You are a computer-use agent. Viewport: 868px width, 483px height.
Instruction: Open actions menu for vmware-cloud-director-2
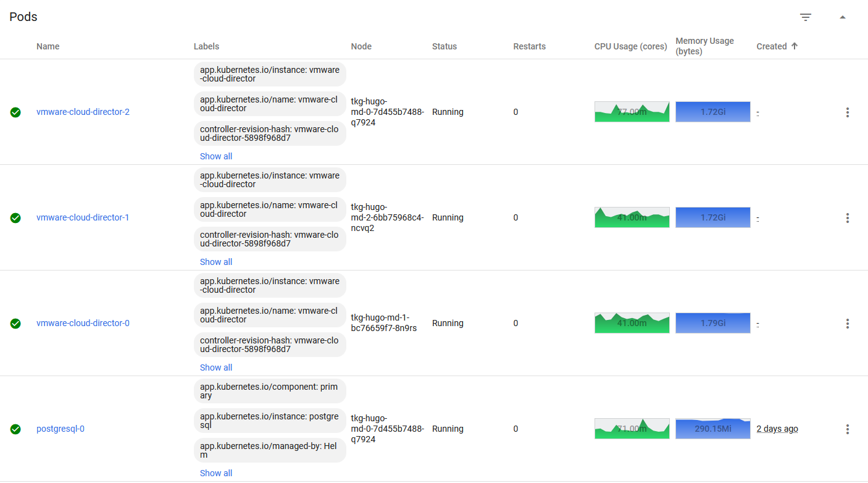coord(848,112)
